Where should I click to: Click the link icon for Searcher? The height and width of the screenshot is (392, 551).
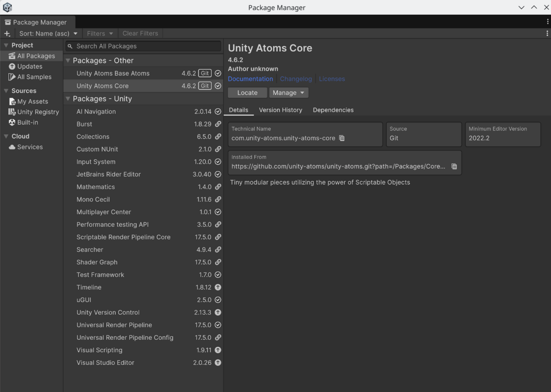pos(218,250)
